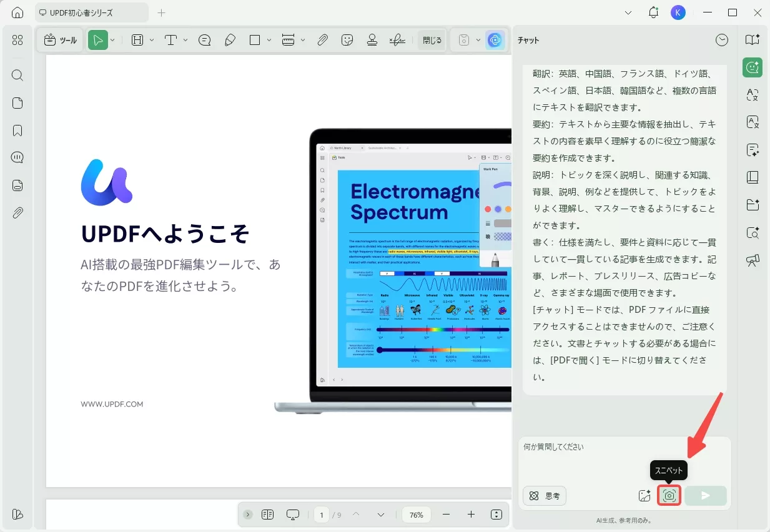Image resolution: width=770 pixels, height=532 pixels.
Task: Open the comment bubble tool
Action: [204, 39]
